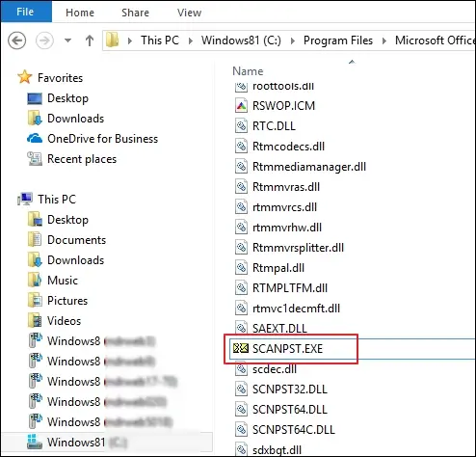This screenshot has height=457, width=476.
Task: Select the RTMPLTFM.dll file
Action: click(290, 288)
